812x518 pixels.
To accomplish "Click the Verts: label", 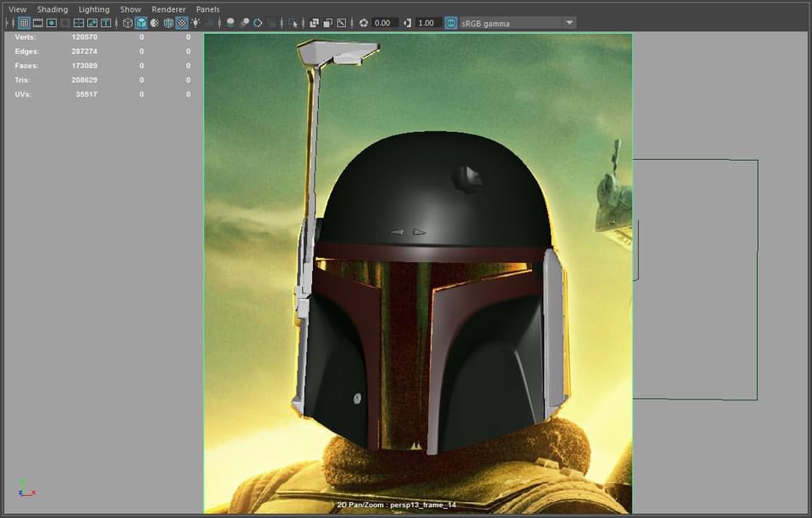I will click(x=25, y=36).
